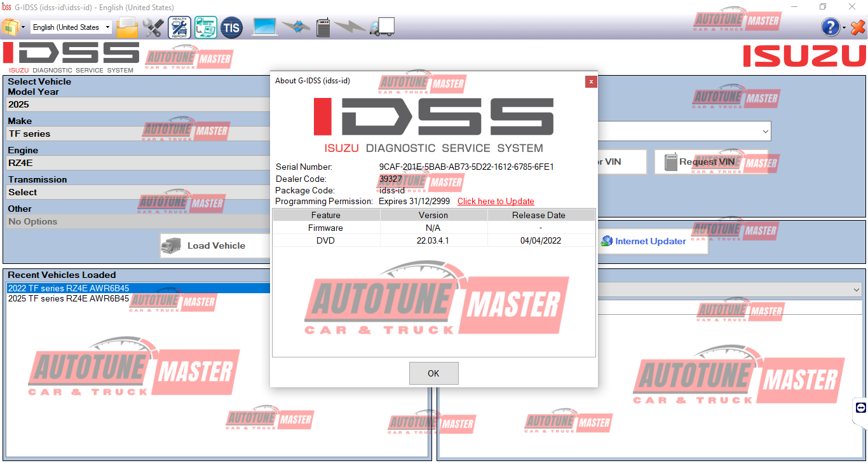Click the blue laptop screen toolbar icon
Screen dimensions: 868x463
point(264,27)
